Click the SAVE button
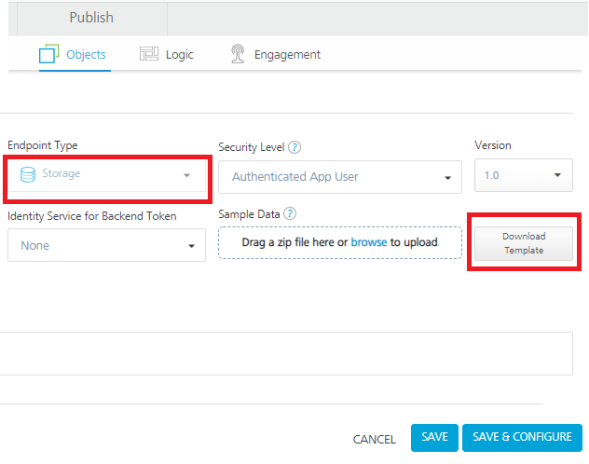589x464 pixels. click(x=435, y=437)
